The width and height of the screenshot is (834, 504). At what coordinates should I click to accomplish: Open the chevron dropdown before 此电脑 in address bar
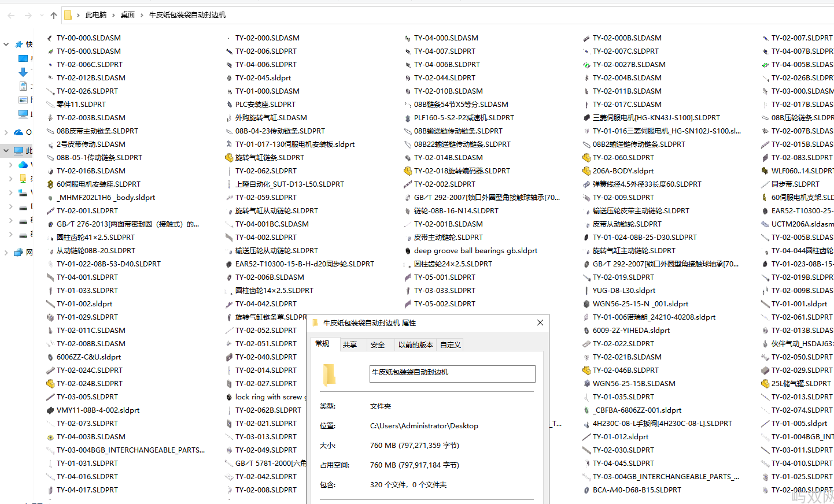[x=78, y=15]
